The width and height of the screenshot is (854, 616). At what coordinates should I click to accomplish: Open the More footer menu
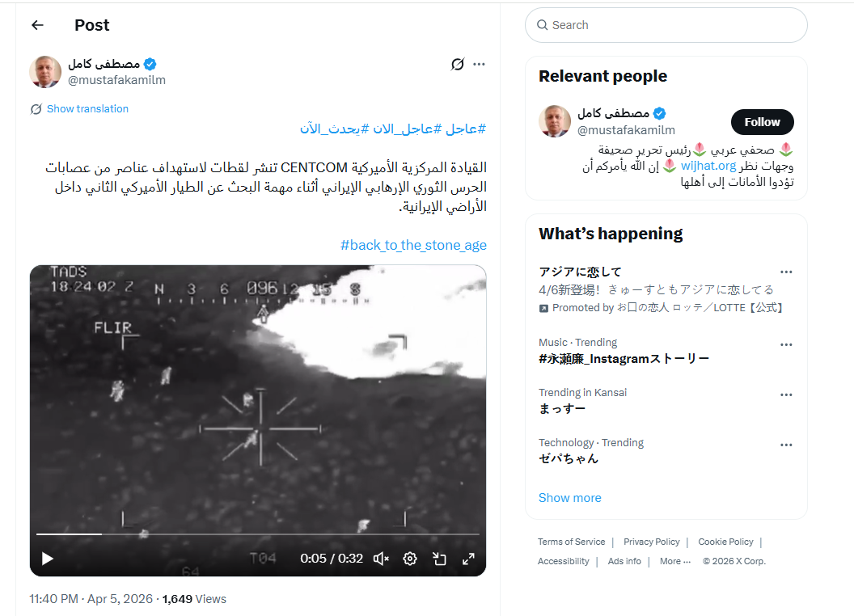(x=674, y=561)
